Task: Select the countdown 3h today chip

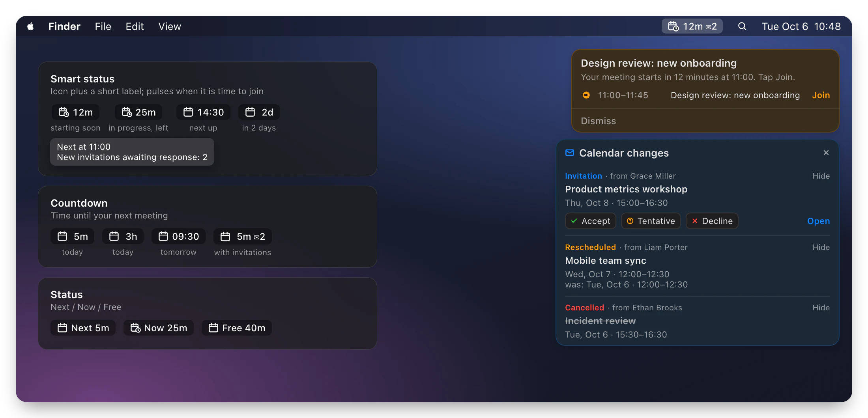Action: click(123, 237)
